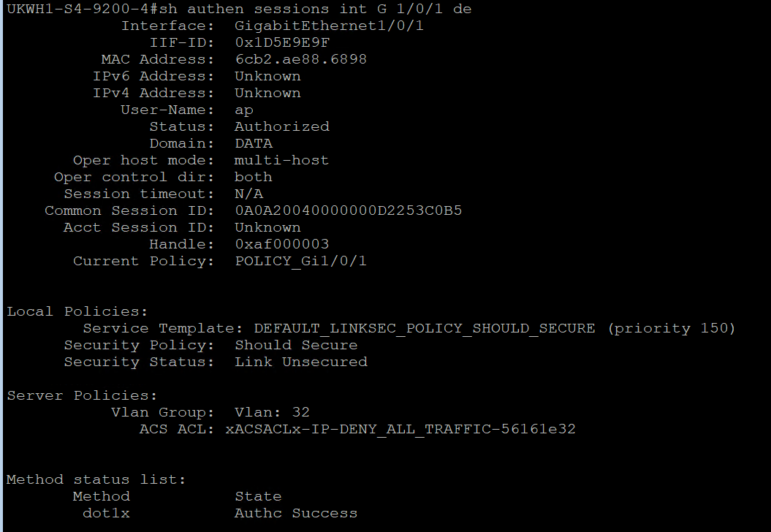Click the command prompt line at top
Viewport: 771px width, 532px height.
click(240, 9)
